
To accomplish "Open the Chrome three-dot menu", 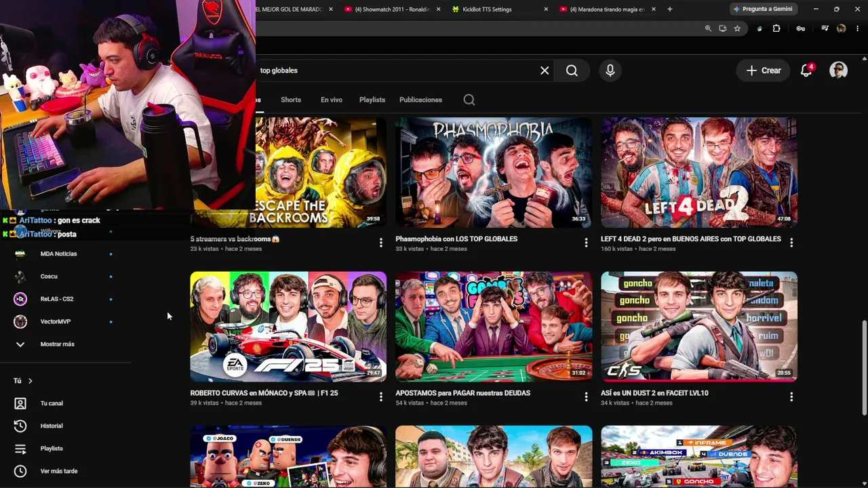I will click(x=858, y=28).
